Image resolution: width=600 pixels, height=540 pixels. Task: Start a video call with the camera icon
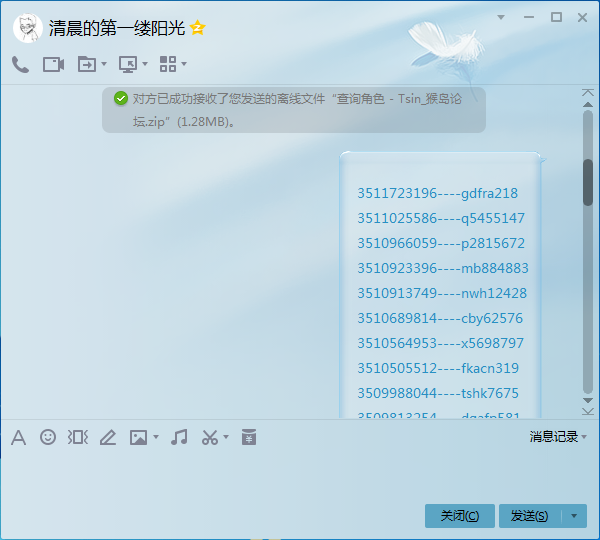pyautogui.click(x=53, y=64)
